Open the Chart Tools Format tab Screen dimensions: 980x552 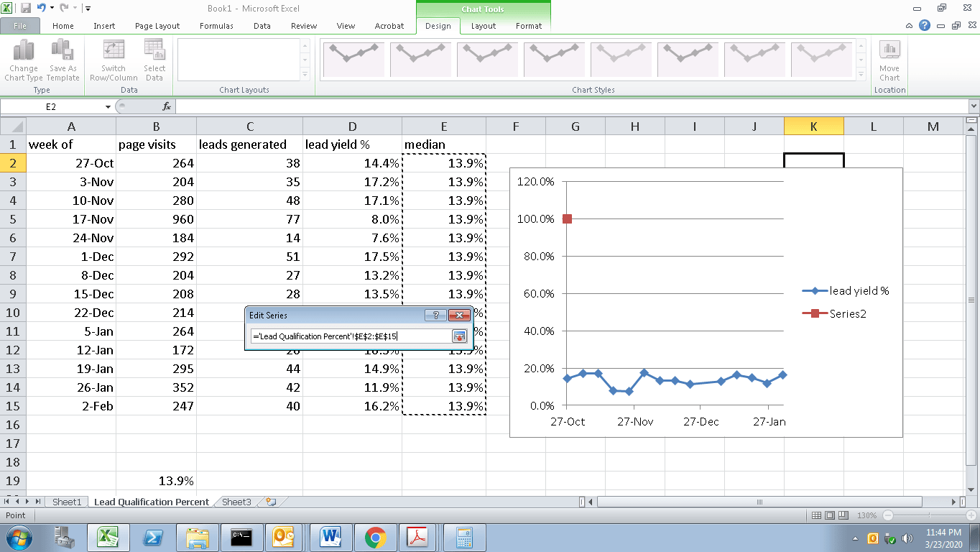pyautogui.click(x=529, y=25)
